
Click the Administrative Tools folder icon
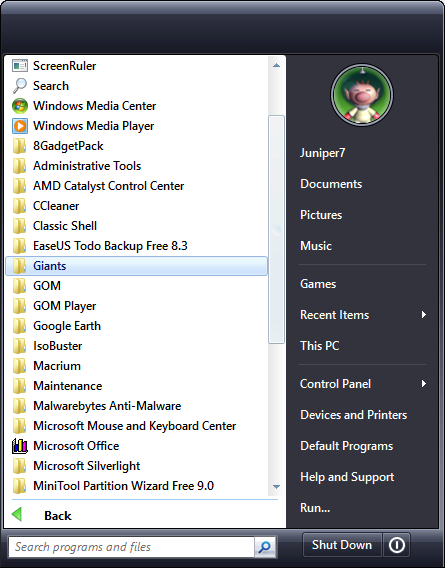click(20, 166)
